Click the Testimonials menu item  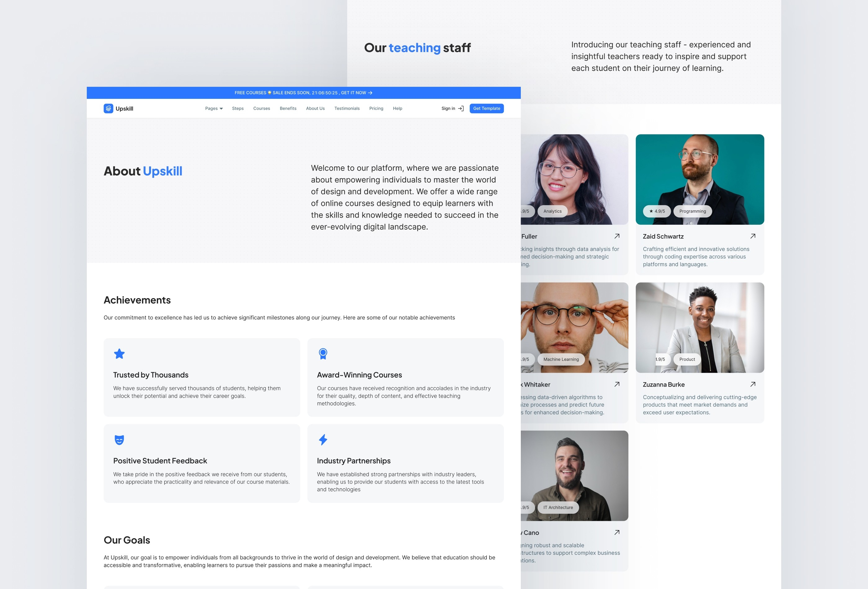[x=346, y=108]
